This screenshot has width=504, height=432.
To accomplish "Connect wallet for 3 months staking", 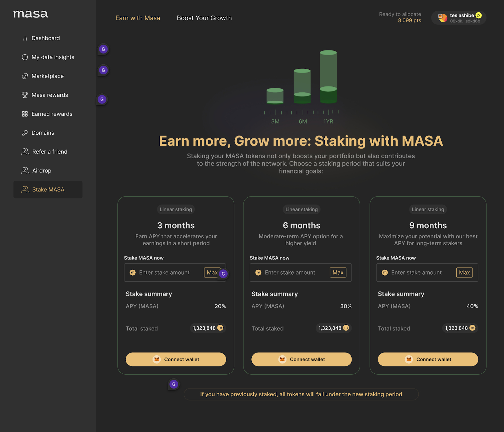I will click(176, 359).
